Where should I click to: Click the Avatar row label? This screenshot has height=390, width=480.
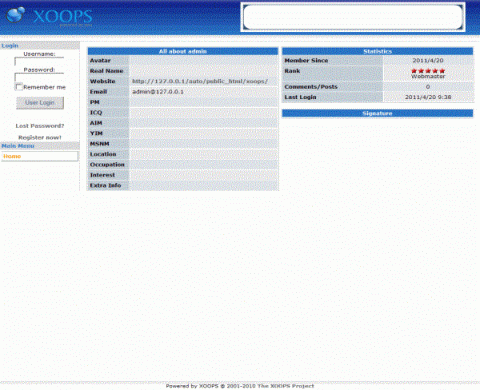(x=100, y=60)
